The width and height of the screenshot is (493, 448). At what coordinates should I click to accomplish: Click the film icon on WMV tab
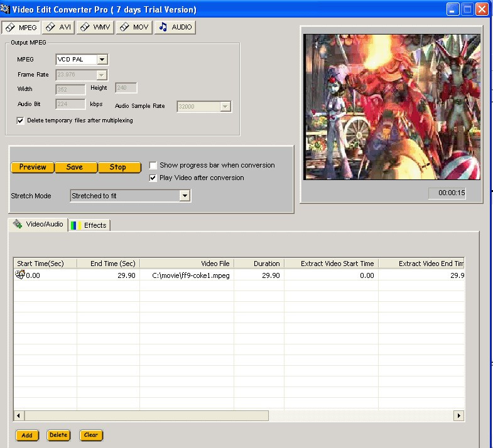tap(85, 27)
